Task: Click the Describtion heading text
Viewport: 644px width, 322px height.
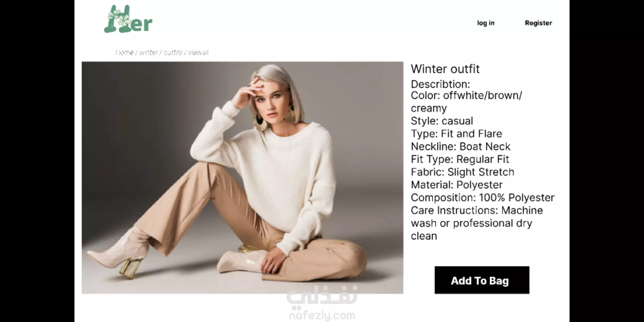Action: tap(440, 84)
